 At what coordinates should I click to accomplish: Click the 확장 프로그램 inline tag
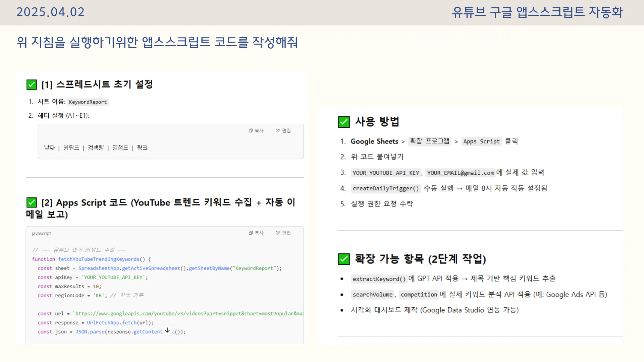430,141
